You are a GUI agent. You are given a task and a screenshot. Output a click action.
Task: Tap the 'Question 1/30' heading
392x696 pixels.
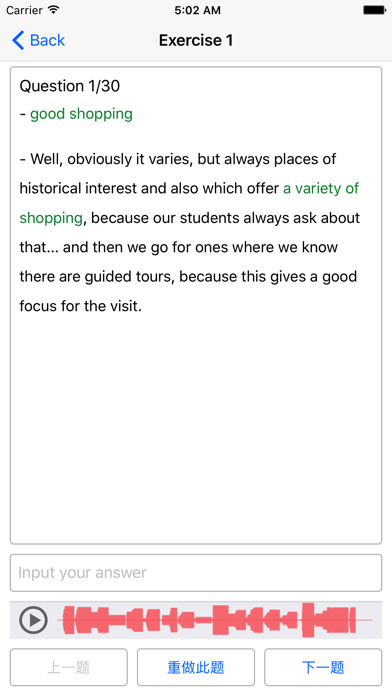click(x=70, y=86)
